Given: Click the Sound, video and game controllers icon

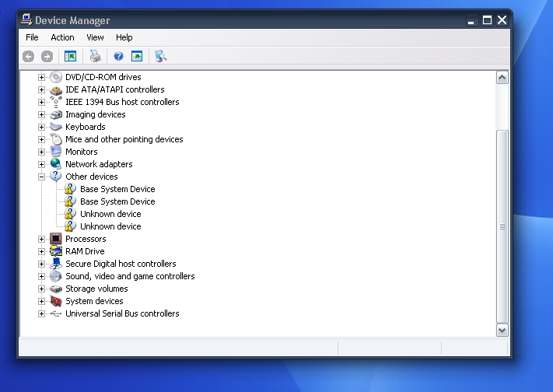Looking at the screenshot, I should pos(56,276).
